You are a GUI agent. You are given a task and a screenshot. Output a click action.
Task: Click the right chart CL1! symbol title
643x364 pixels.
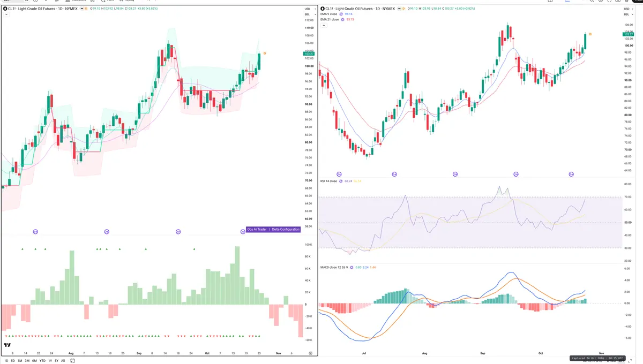point(361,9)
